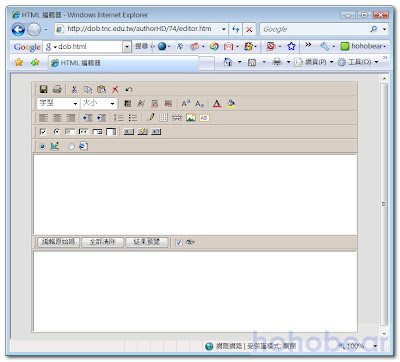The height and width of the screenshot is (362, 400).
Task: Click the font color red A swatch
Action: (217, 104)
